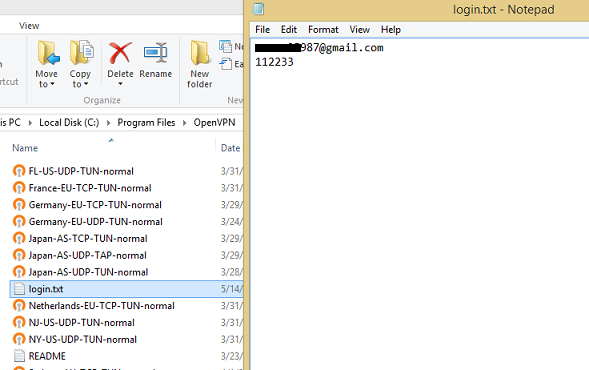The width and height of the screenshot is (589, 370).
Task: Open the Notepad Format menu
Action: 323,30
